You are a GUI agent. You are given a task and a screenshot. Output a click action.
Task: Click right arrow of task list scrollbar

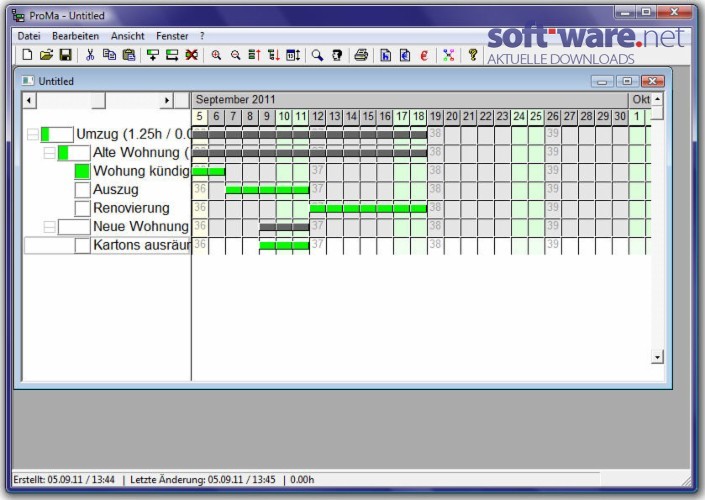(x=167, y=100)
